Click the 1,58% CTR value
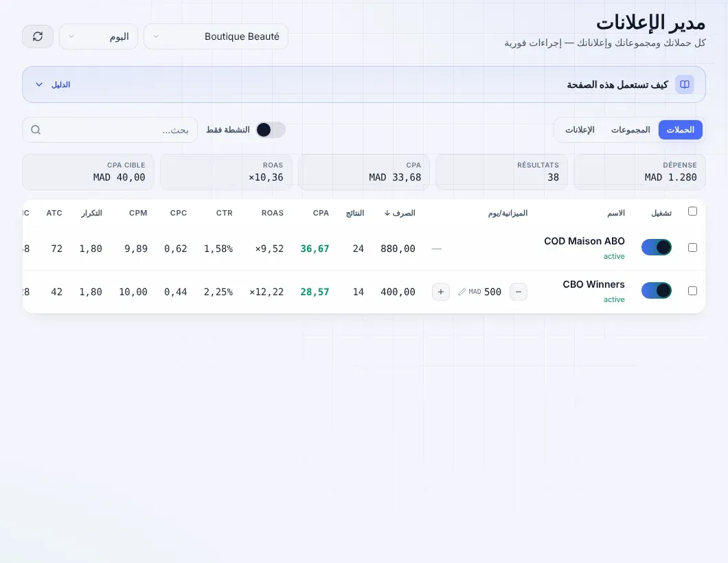Image resolution: width=728 pixels, height=563 pixels. (x=218, y=249)
